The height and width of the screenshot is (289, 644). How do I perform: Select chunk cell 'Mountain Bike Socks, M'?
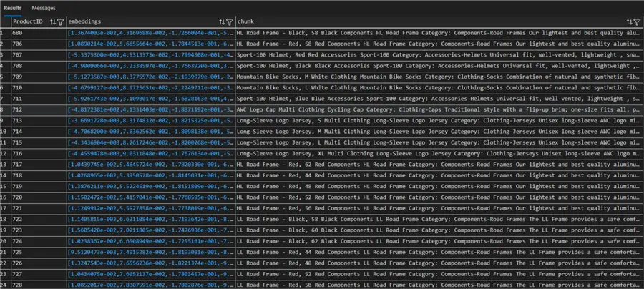[438, 77]
